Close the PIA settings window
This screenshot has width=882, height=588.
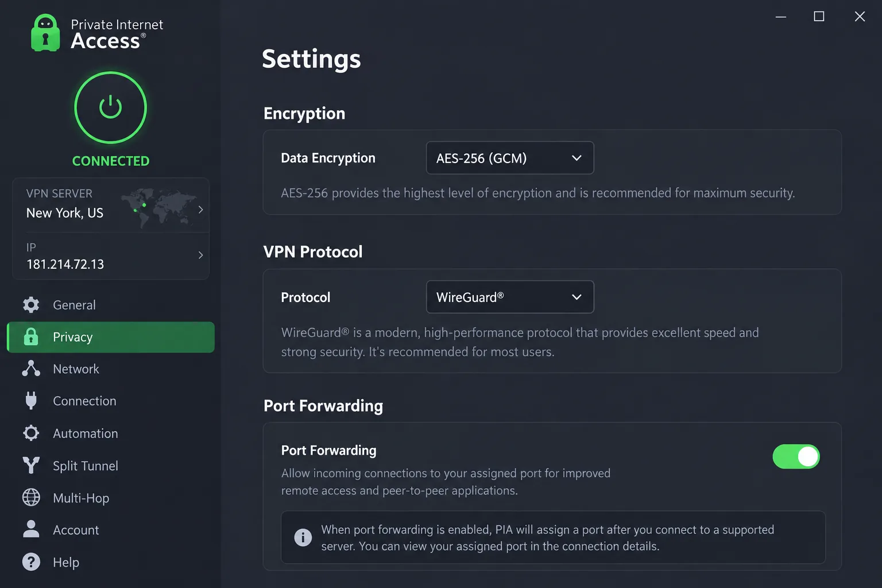pos(860,17)
